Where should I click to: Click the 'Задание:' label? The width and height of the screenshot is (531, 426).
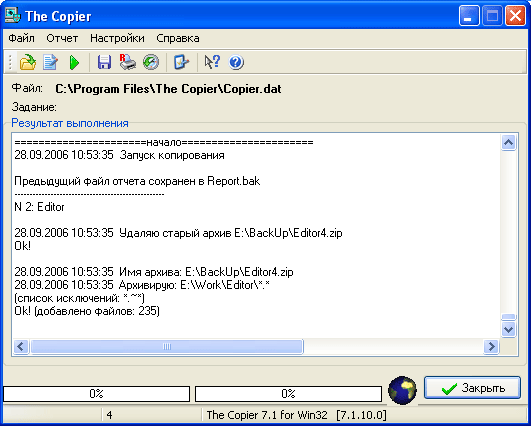34,107
